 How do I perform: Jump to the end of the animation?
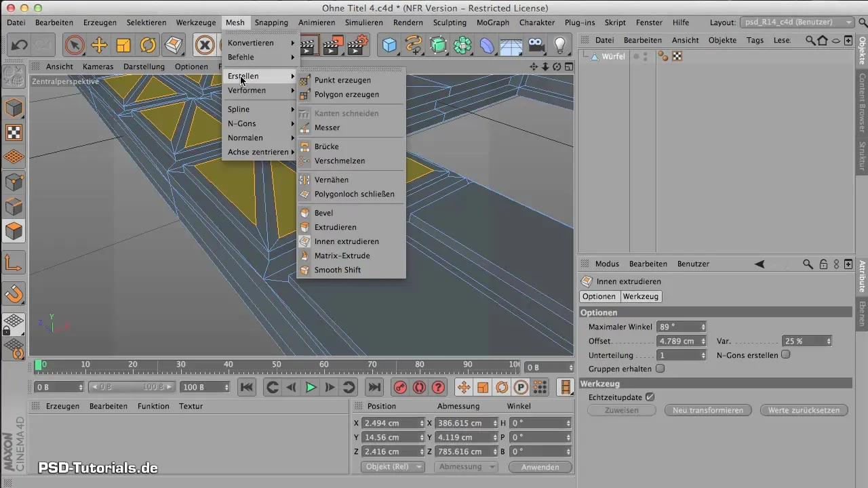[x=374, y=387]
